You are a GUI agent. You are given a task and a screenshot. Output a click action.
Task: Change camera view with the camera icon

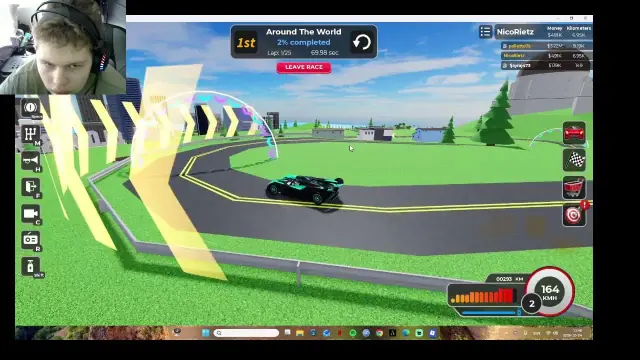[30, 214]
